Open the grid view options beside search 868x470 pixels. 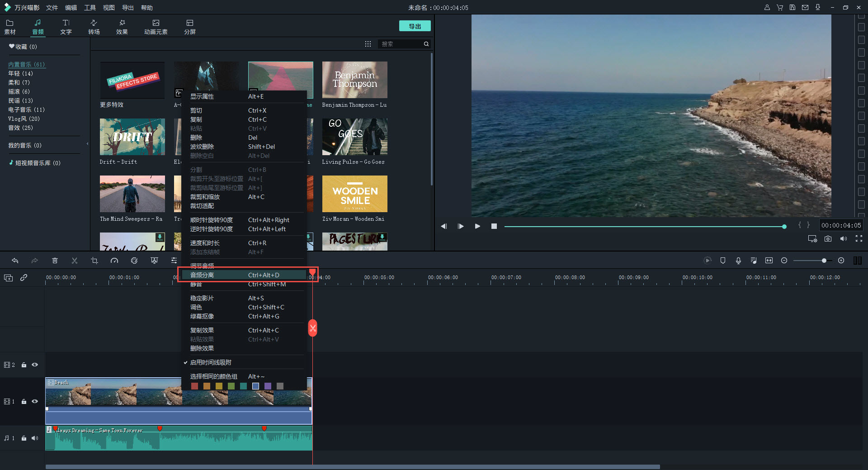pos(368,44)
